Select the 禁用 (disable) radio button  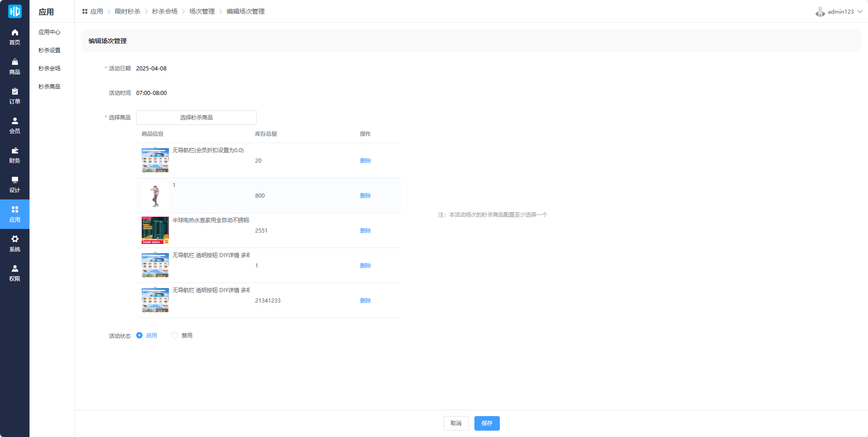pyautogui.click(x=175, y=335)
